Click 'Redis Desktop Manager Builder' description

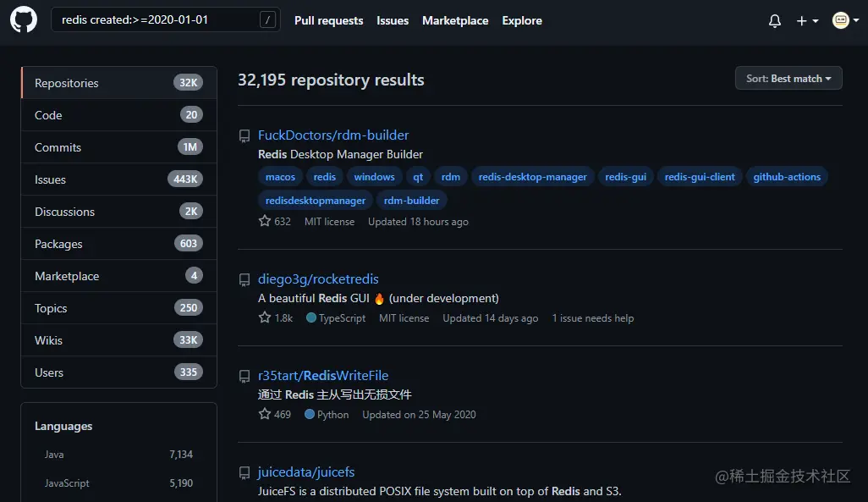[340, 154]
